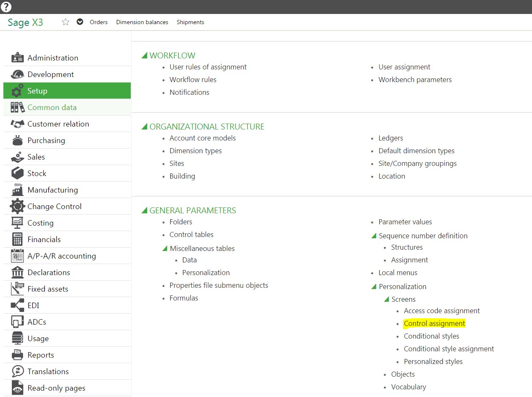Click the Development icon in the sidebar
The image size is (532, 397).
(x=17, y=74)
